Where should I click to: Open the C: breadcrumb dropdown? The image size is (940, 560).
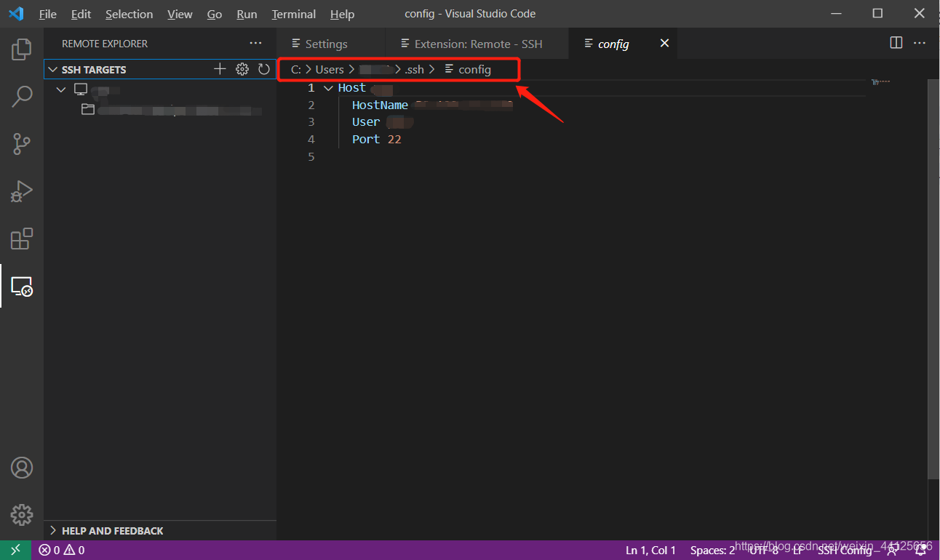(x=296, y=70)
